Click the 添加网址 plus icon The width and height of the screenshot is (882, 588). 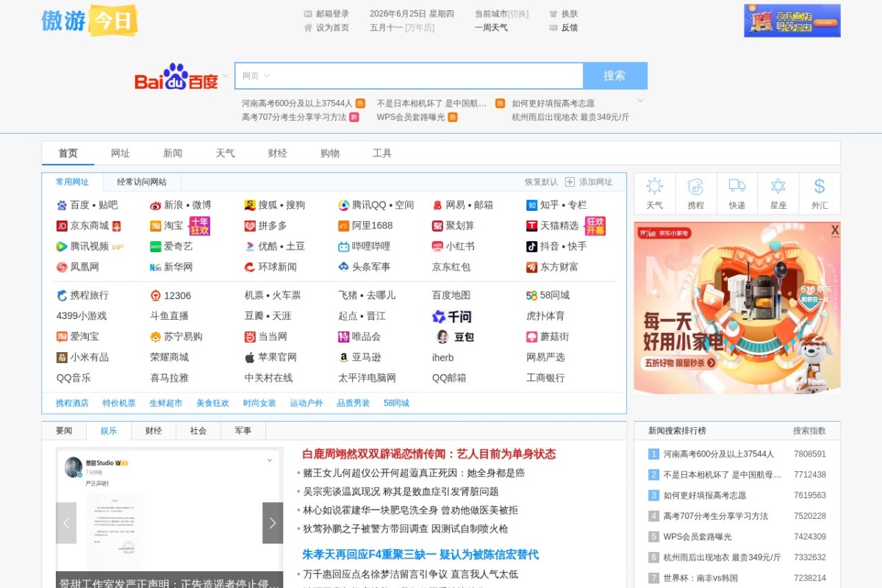pyautogui.click(x=570, y=182)
